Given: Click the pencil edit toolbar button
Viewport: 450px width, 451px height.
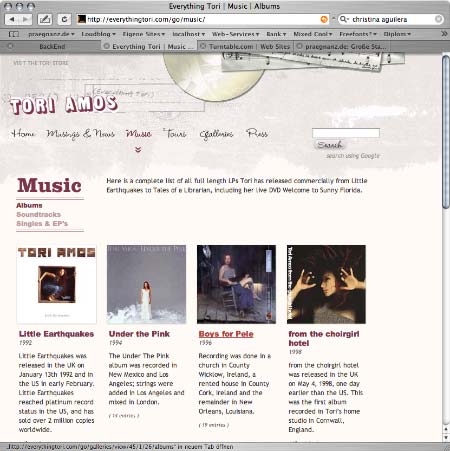Looking at the screenshot, I should pyautogui.click(x=45, y=19).
